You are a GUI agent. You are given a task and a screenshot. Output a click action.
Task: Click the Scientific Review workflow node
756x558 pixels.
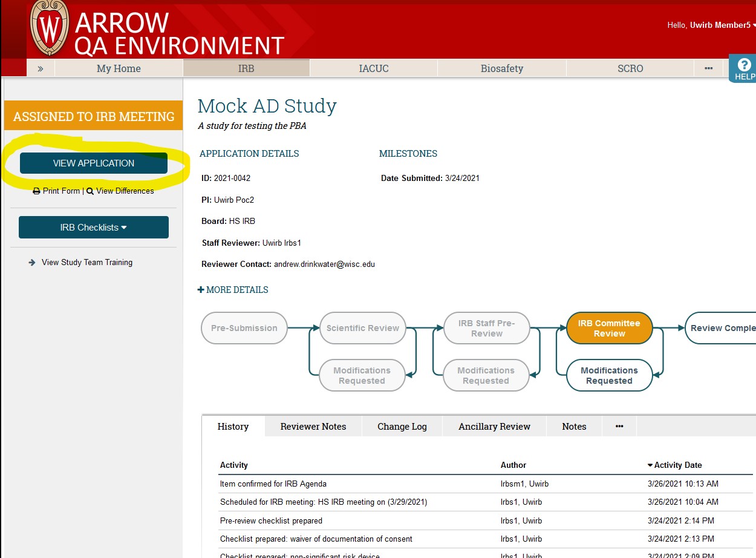click(362, 327)
